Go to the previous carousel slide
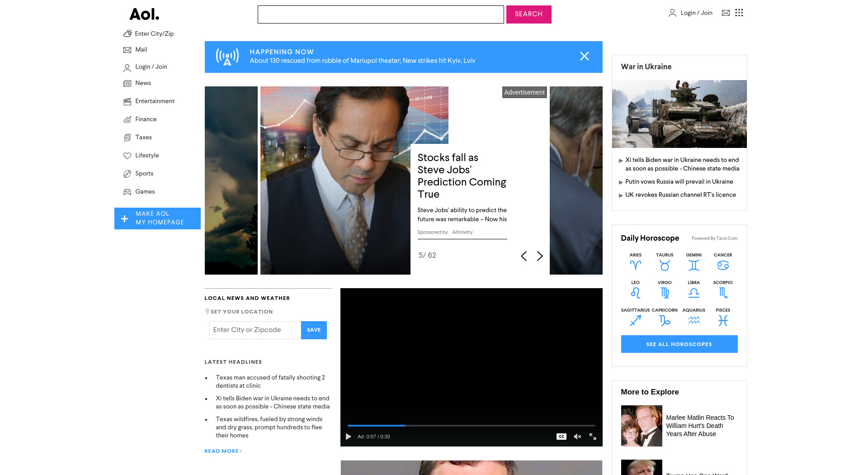Screen dimensions: 868x475 click(x=524, y=256)
